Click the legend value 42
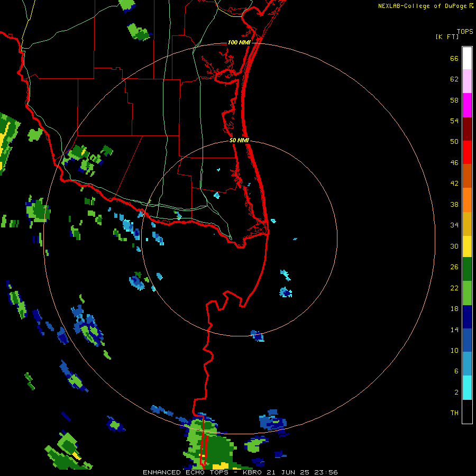This screenshot has width=476, height=476. coord(454,184)
